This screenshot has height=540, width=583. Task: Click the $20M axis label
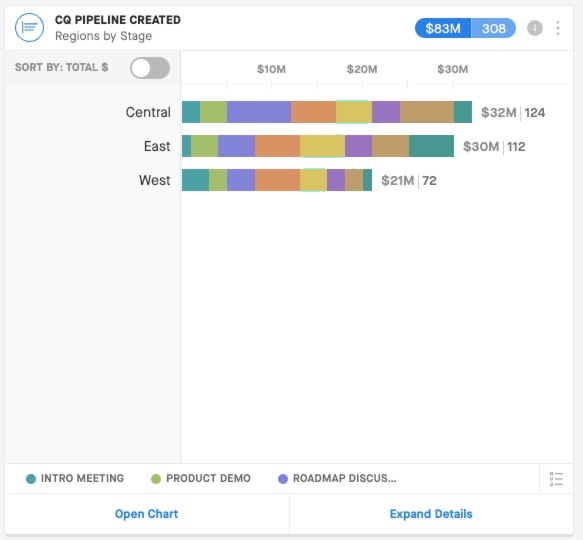point(362,69)
